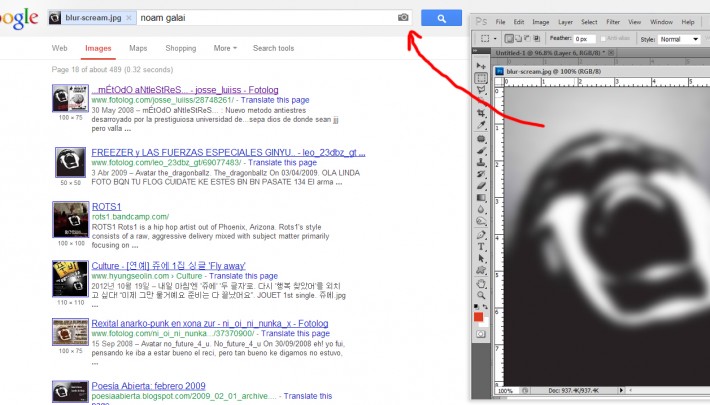Image resolution: width=710 pixels, height=405 pixels.
Task: Open the FREEZER y LAS FUERZAS ESPECIALES result
Action: pos(228,153)
